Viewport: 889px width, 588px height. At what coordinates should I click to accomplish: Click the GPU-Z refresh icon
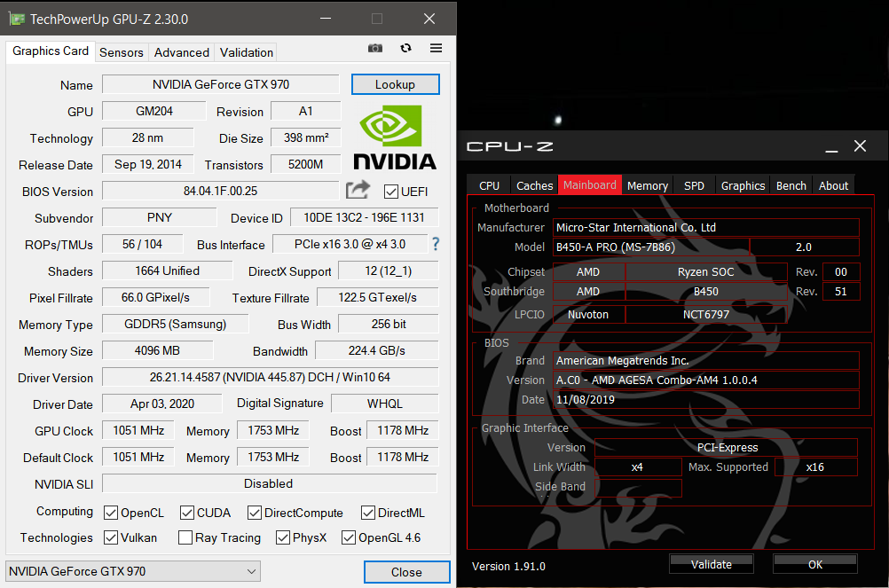405,48
